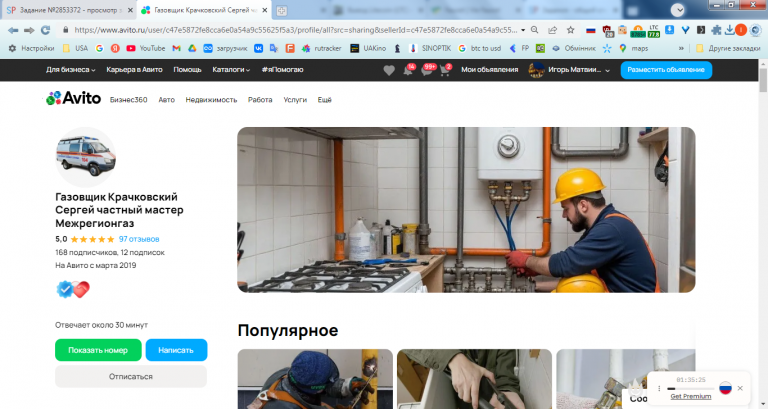Viewport: 768px width, 409px height.
Task: Open the Russian flag extension icon
Action: click(591, 30)
